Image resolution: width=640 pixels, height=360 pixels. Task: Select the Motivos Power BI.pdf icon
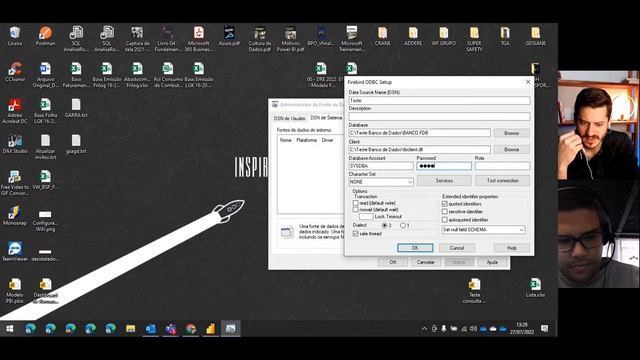[x=290, y=39]
